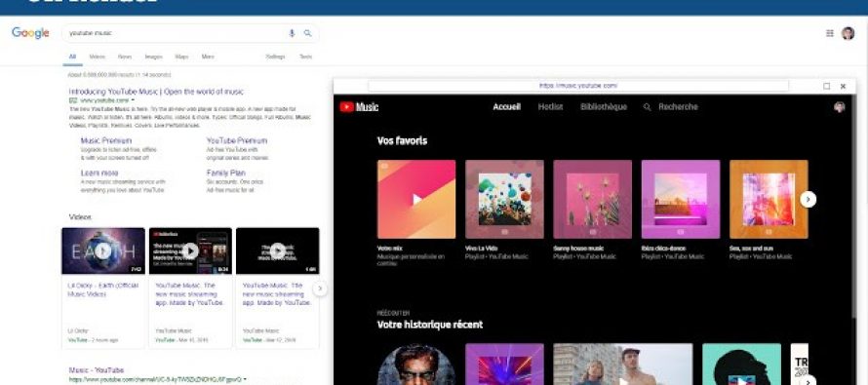
Task: Open the Bibliothèque tab in YouTube Music
Action: point(604,107)
